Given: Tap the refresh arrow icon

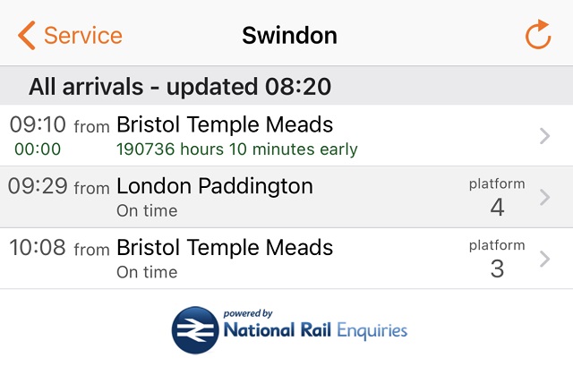Looking at the screenshot, I should [537, 35].
